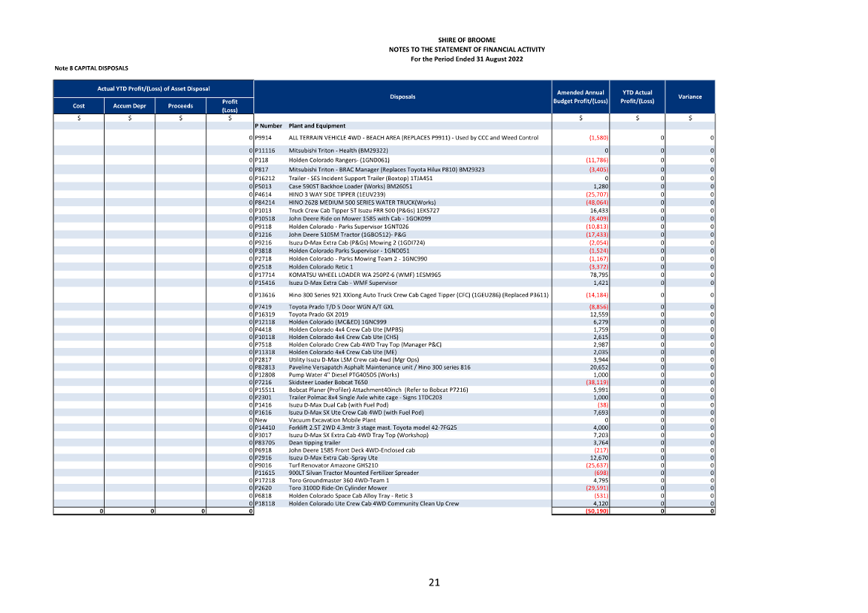Select P number 'P11615'
This screenshot has width=868, height=613.
click(x=264, y=473)
